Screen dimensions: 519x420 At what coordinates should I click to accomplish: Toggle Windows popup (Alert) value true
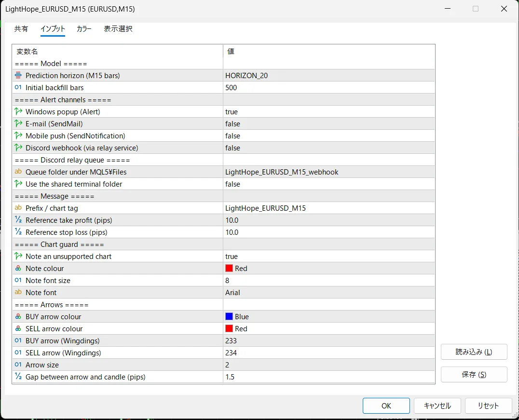[x=328, y=111]
